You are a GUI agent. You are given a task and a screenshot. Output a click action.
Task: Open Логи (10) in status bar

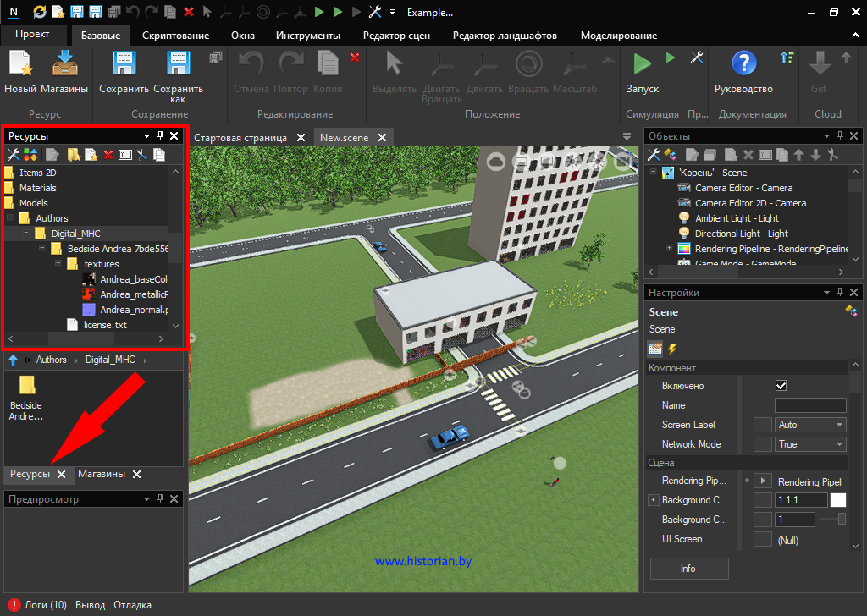[x=38, y=605]
